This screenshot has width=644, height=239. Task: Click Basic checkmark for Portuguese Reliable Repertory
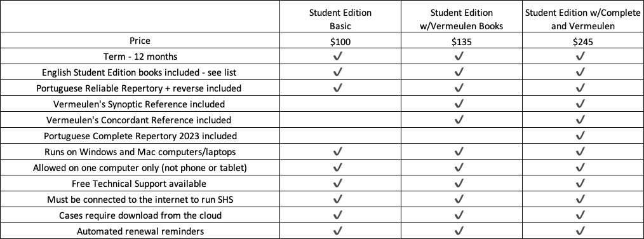tap(338, 88)
